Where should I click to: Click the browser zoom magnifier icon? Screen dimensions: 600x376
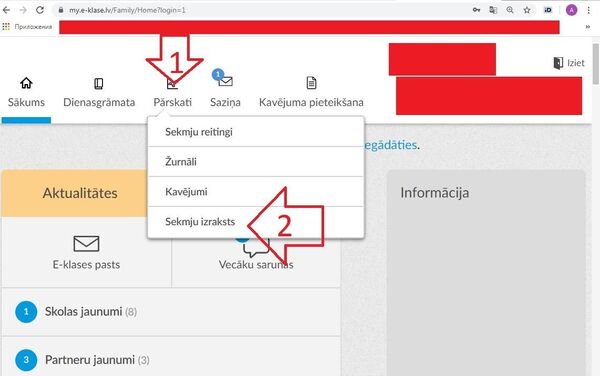pos(510,10)
